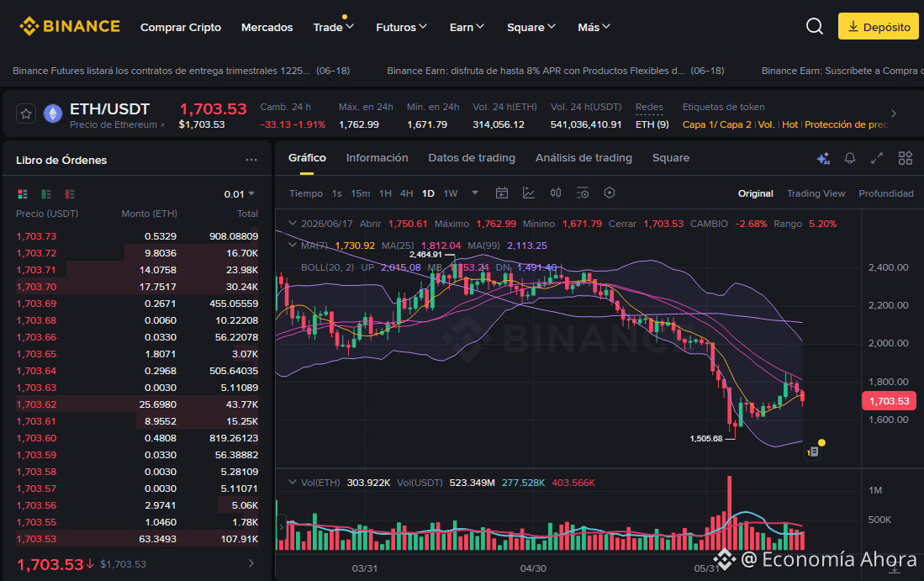
Task: Add ETH/USDT to favorites star
Action: click(26, 114)
